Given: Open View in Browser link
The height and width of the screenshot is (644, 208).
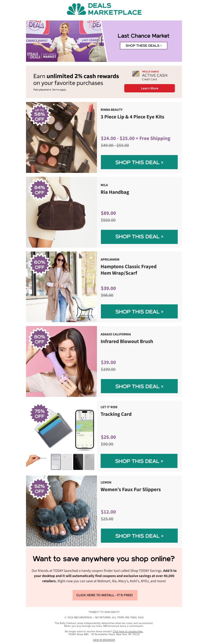Looking at the screenshot, I should [104, 640].
